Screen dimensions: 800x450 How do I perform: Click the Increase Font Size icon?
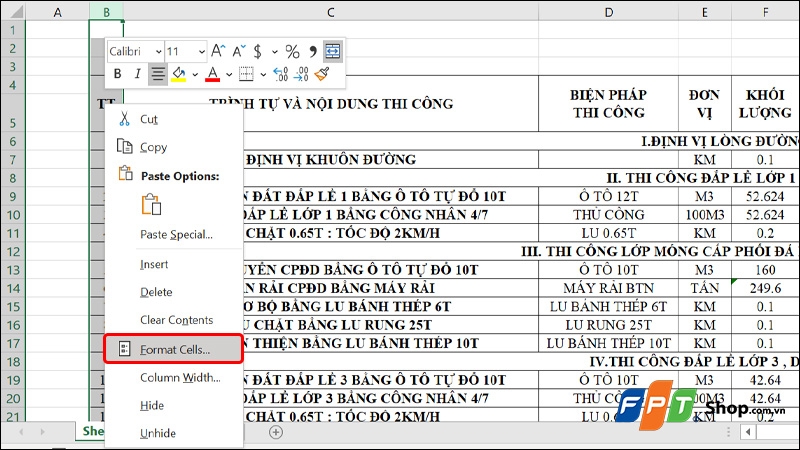[x=218, y=51]
